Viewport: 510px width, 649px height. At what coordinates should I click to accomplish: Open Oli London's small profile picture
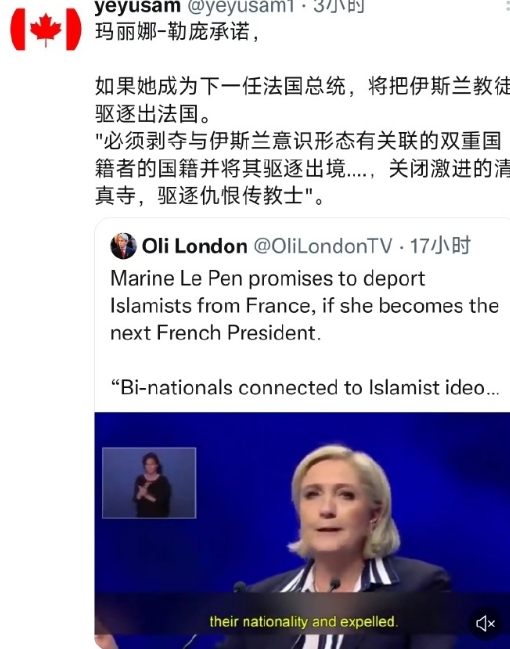tap(123, 246)
